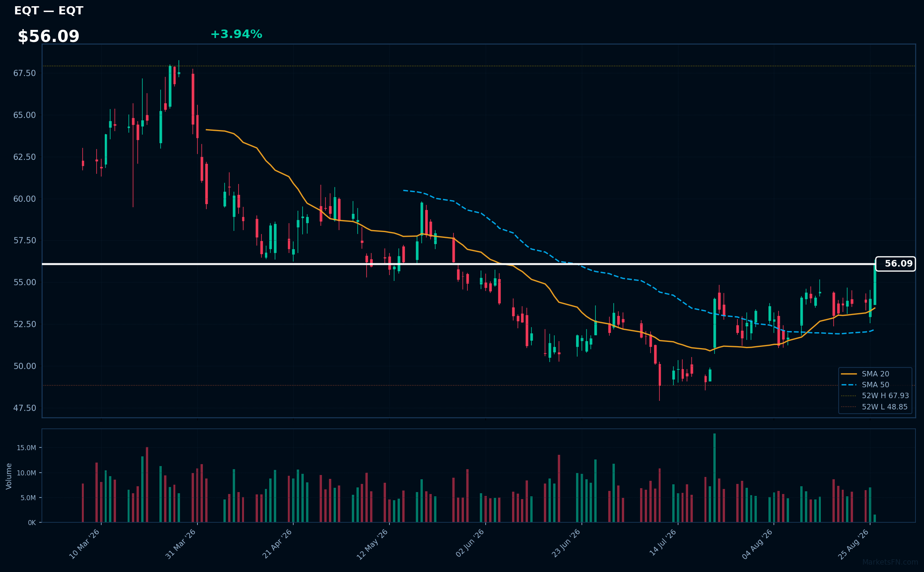
Task: Click the 67.50 price axis label
Action: pyautogui.click(x=24, y=73)
